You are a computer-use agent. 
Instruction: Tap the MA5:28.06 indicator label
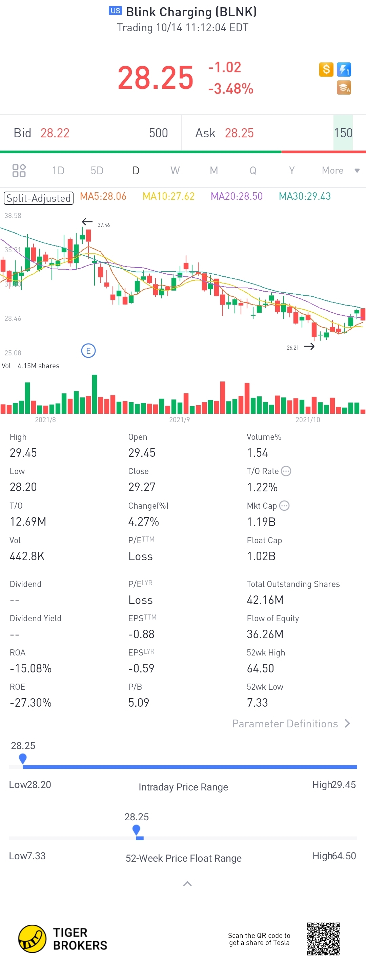pos(103,196)
